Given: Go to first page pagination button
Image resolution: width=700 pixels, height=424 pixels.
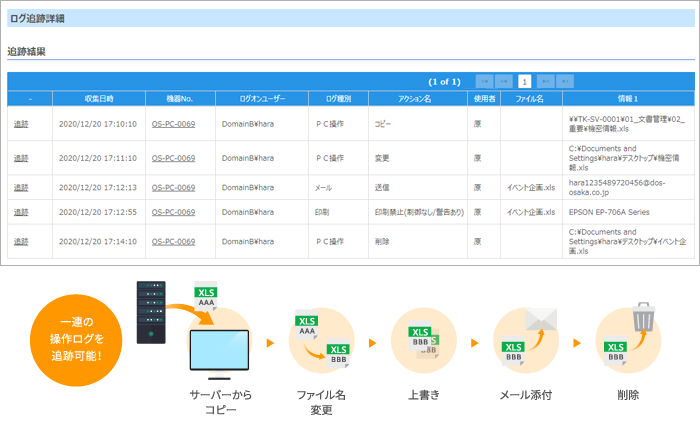Looking at the screenshot, I should (x=484, y=81).
